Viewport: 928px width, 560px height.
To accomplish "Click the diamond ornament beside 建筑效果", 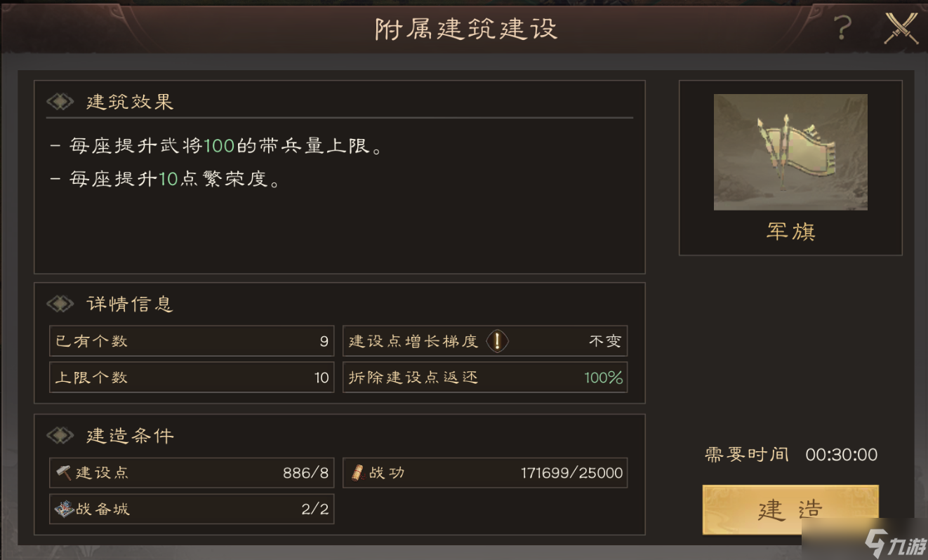I will pos(60,102).
